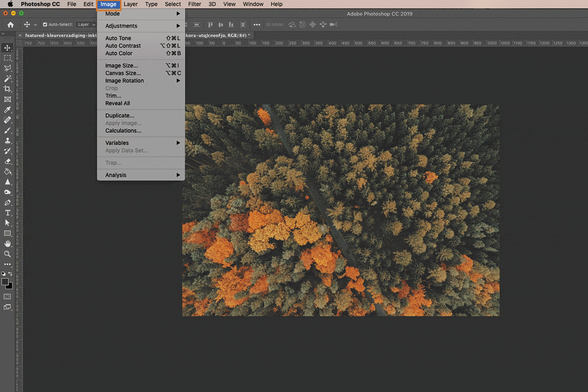Image resolution: width=588 pixels, height=392 pixels.
Task: Click Canvas Size menu entry
Action: point(123,73)
